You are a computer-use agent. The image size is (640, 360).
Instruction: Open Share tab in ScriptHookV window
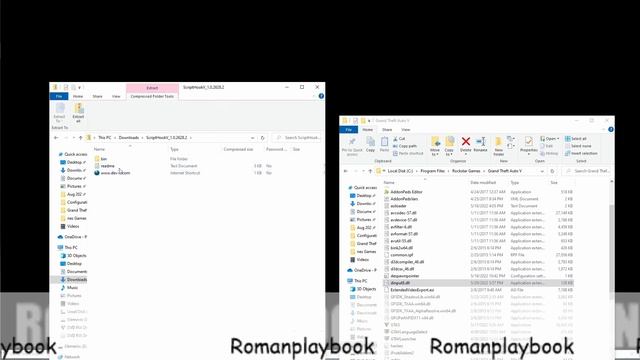point(97,96)
